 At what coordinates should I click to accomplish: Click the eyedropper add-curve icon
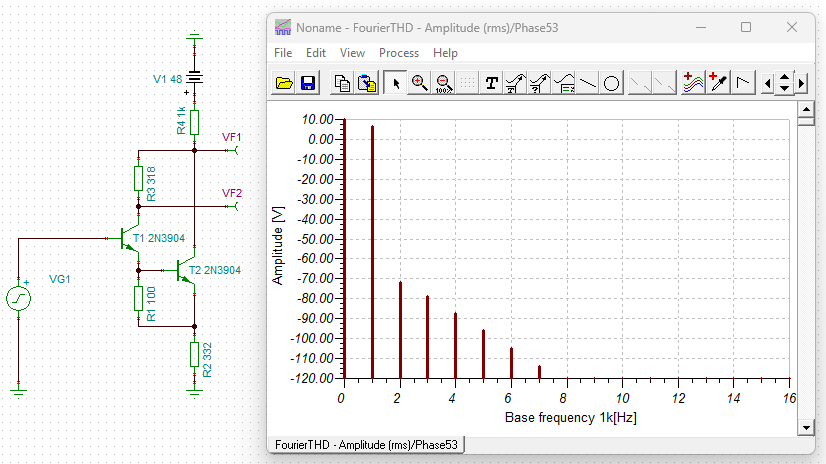click(717, 83)
